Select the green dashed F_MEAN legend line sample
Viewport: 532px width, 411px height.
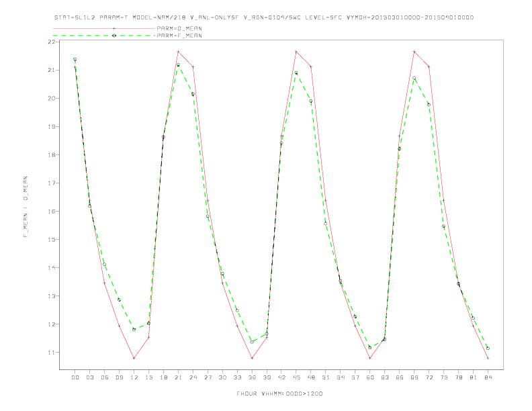104,36
